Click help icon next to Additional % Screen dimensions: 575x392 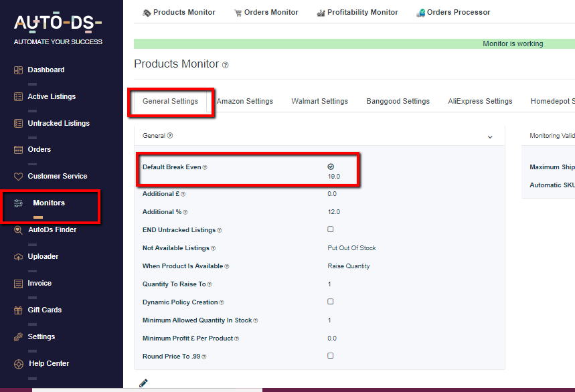[x=185, y=212]
